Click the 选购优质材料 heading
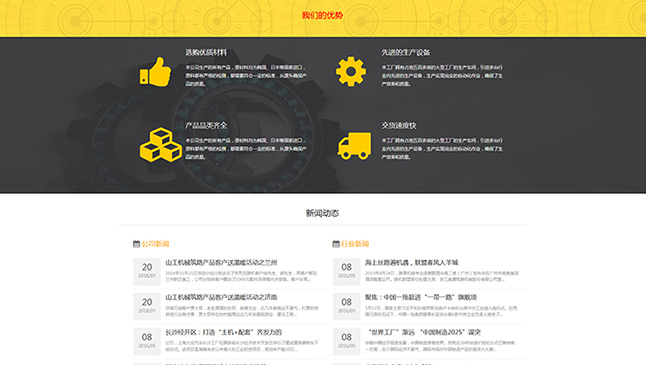 point(206,52)
